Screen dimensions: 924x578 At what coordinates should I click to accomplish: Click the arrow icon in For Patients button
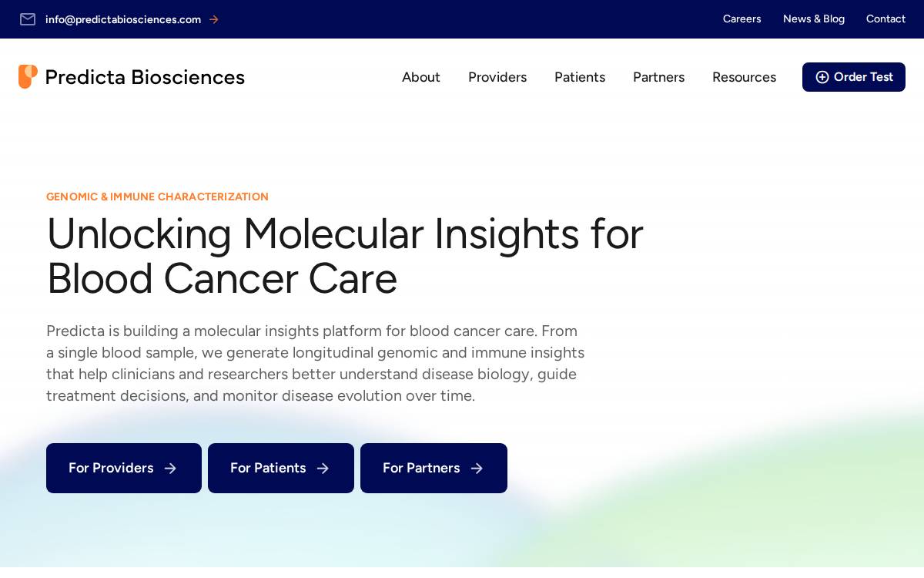point(323,469)
